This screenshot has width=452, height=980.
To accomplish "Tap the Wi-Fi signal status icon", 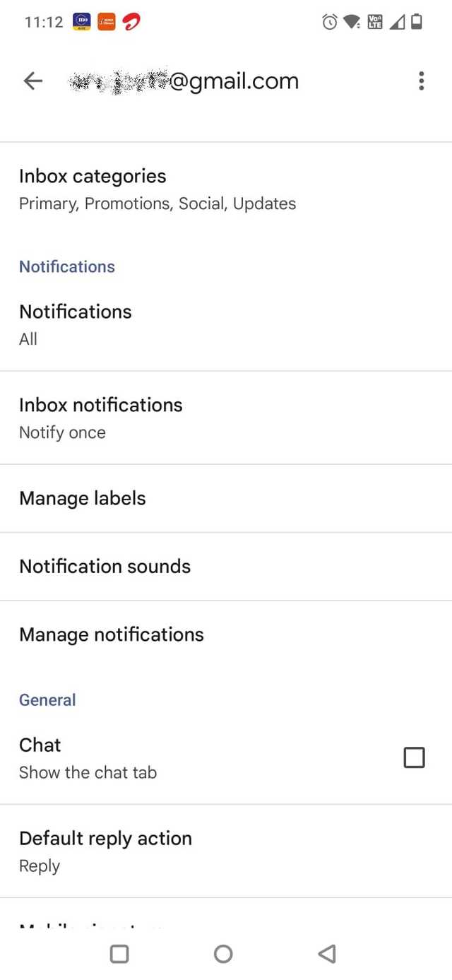I will 351,22.
